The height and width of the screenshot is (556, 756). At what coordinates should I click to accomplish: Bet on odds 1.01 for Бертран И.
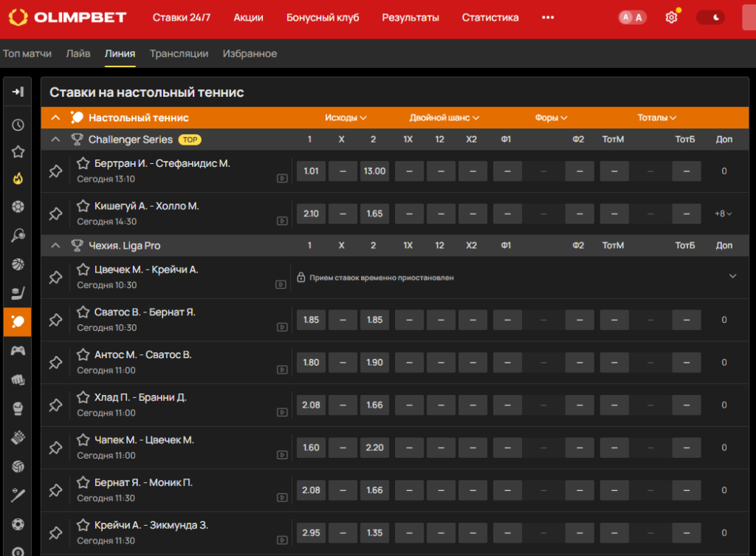coord(311,171)
